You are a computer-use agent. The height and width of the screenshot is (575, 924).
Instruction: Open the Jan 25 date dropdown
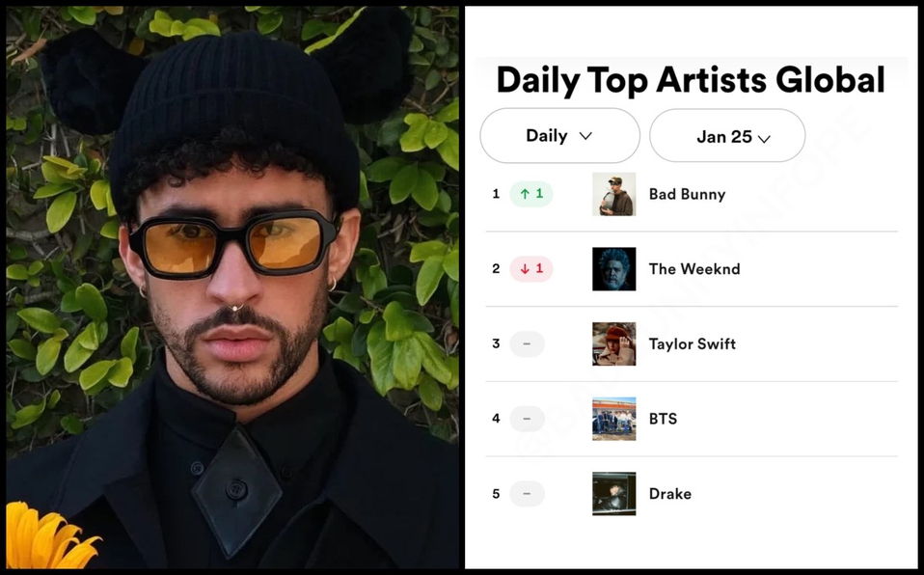pos(727,136)
